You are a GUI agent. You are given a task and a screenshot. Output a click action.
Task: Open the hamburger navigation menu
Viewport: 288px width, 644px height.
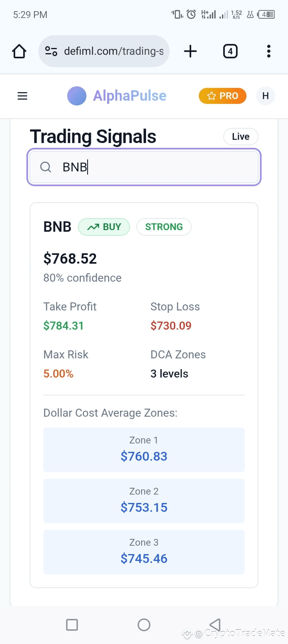tap(22, 96)
